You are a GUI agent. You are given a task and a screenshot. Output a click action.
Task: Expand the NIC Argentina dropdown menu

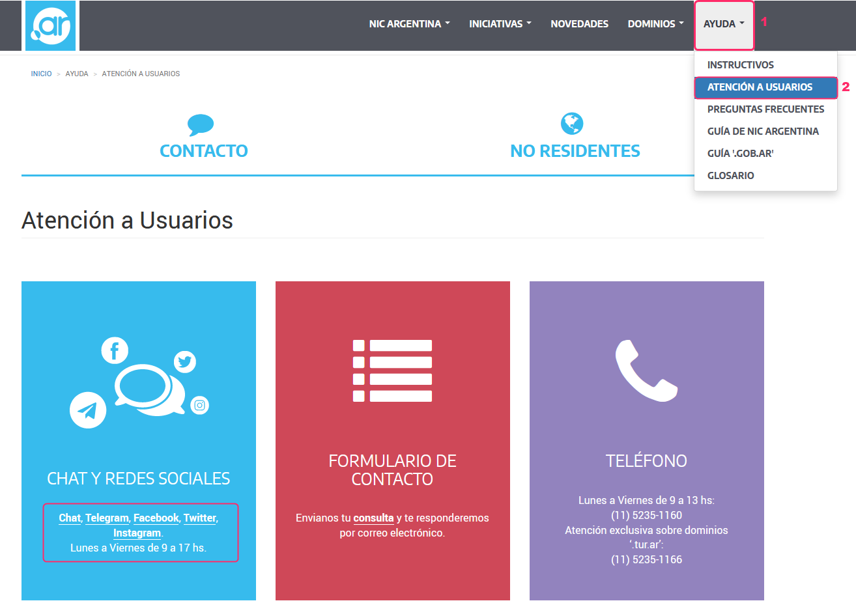409,24
